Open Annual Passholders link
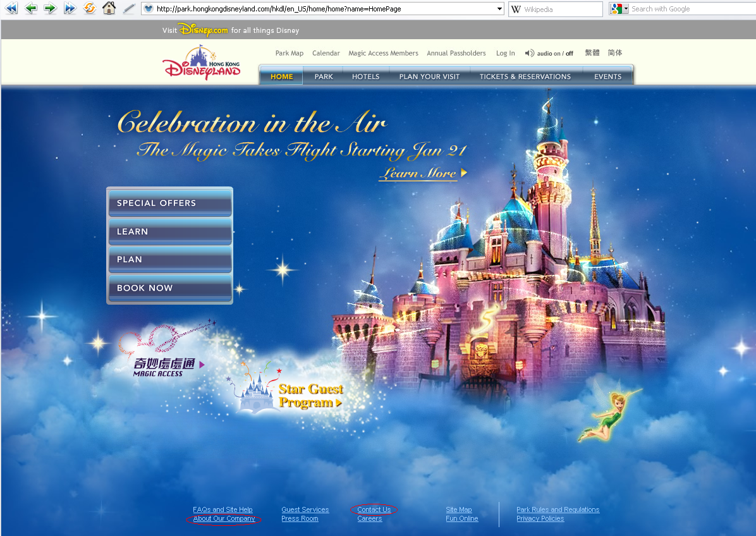756x536 pixels. 456,53
